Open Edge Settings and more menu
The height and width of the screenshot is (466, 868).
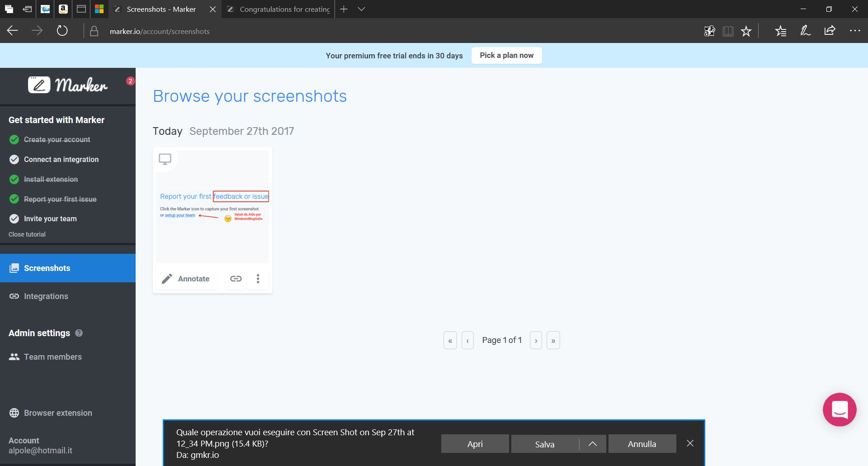coord(855,31)
